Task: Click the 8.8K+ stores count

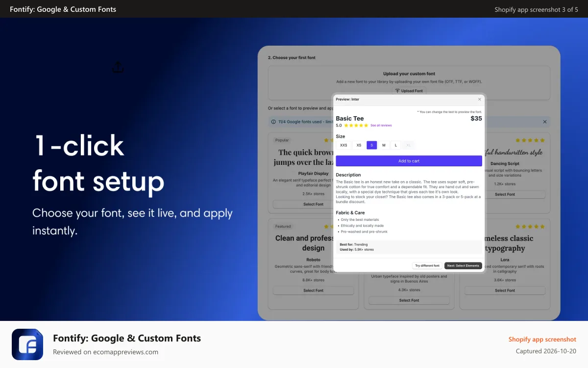Action: tap(313, 280)
